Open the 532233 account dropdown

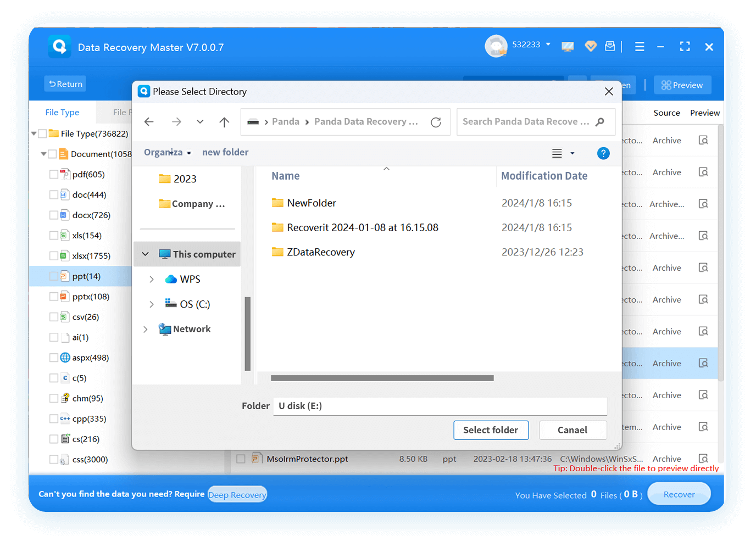point(548,44)
